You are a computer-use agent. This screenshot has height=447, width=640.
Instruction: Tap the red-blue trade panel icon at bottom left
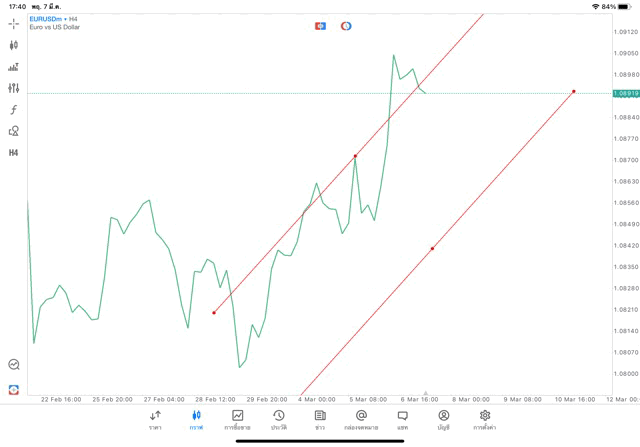pyautogui.click(x=13, y=389)
